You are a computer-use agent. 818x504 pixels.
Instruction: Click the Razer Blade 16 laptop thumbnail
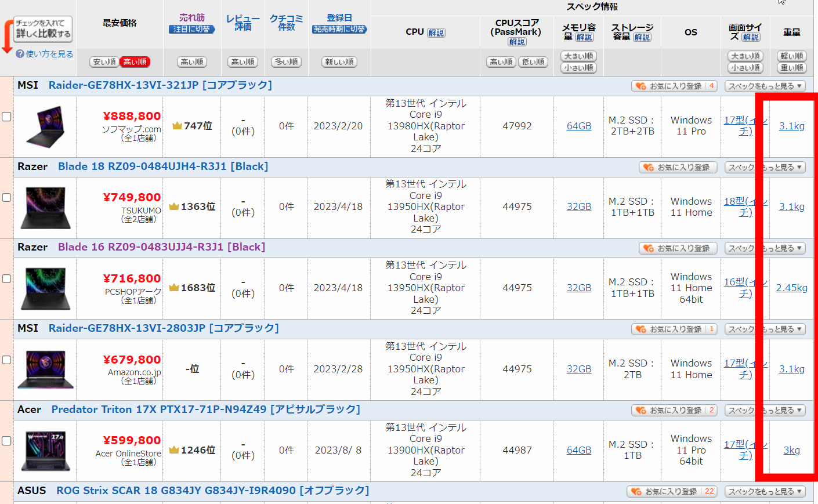[46, 288]
